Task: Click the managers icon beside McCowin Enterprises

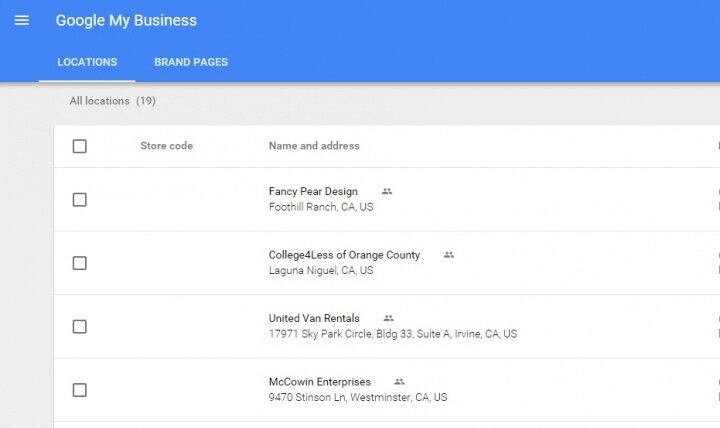Action: [399, 382]
